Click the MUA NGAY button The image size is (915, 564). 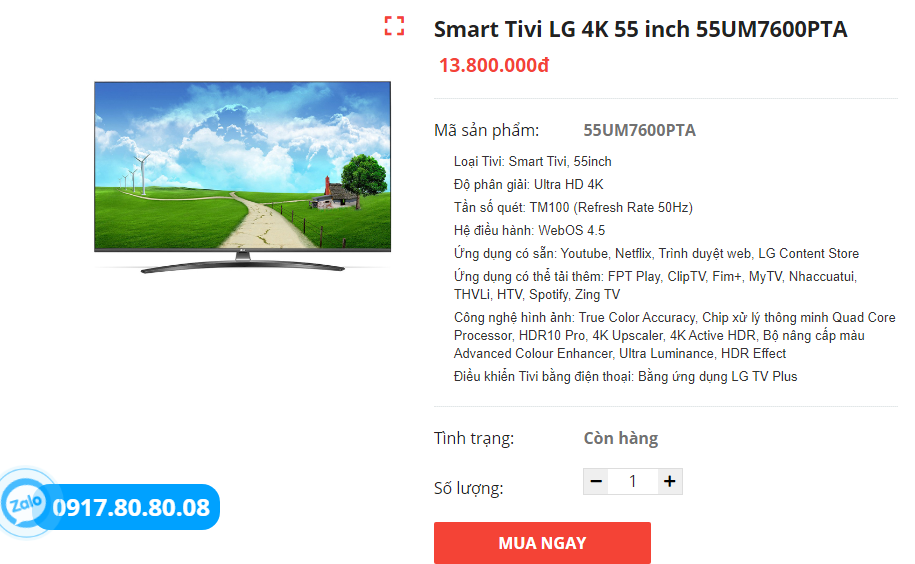pyautogui.click(x=542, y=542)
